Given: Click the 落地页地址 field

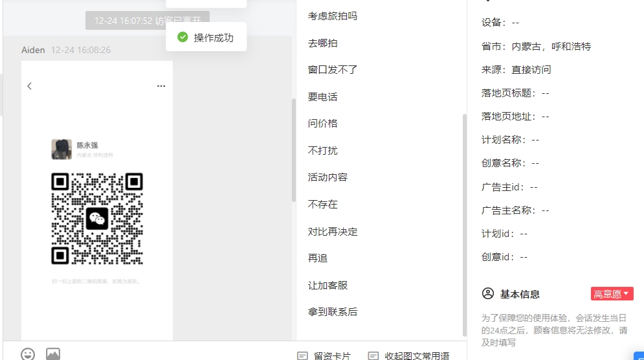Looking at the screenshot, I should pos(515,117).
